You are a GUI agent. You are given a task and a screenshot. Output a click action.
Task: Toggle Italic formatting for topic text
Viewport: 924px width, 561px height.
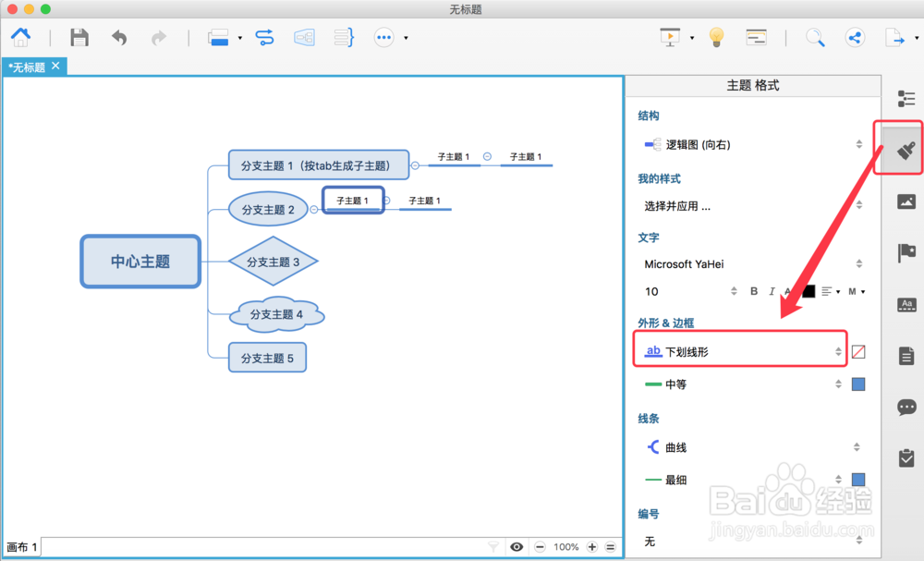[x=772, y=290]
